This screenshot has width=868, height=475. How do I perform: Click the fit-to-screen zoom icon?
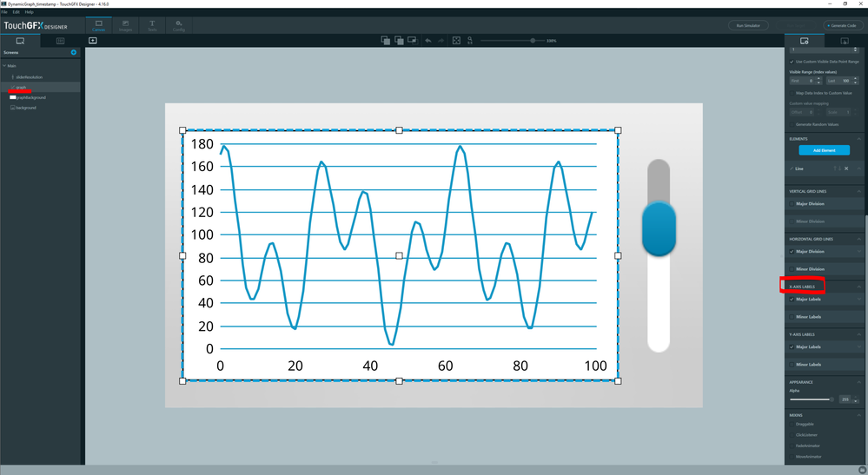pyautogui.click(x=456, y=40)
